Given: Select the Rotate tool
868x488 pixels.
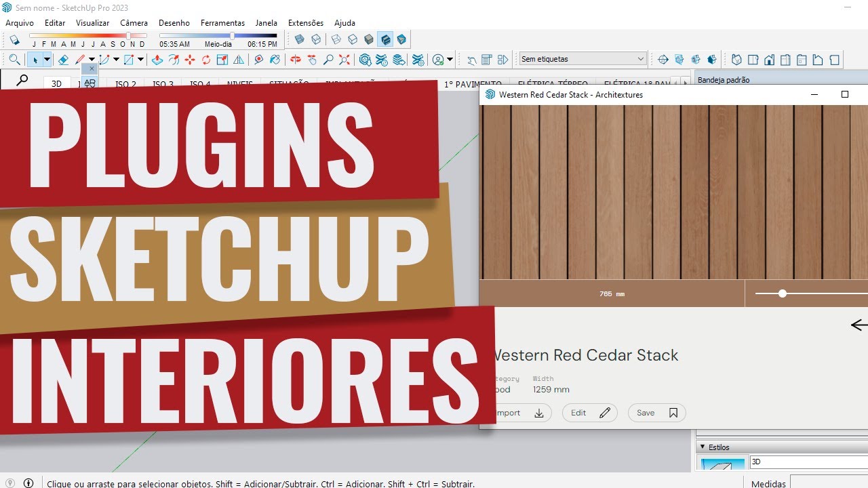Looking at the screenshot, I should (x=206, y=60).
